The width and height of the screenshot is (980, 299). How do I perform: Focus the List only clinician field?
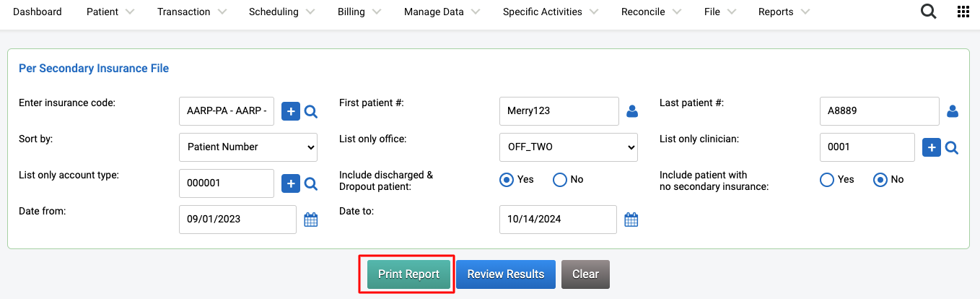tap(867, 147)
